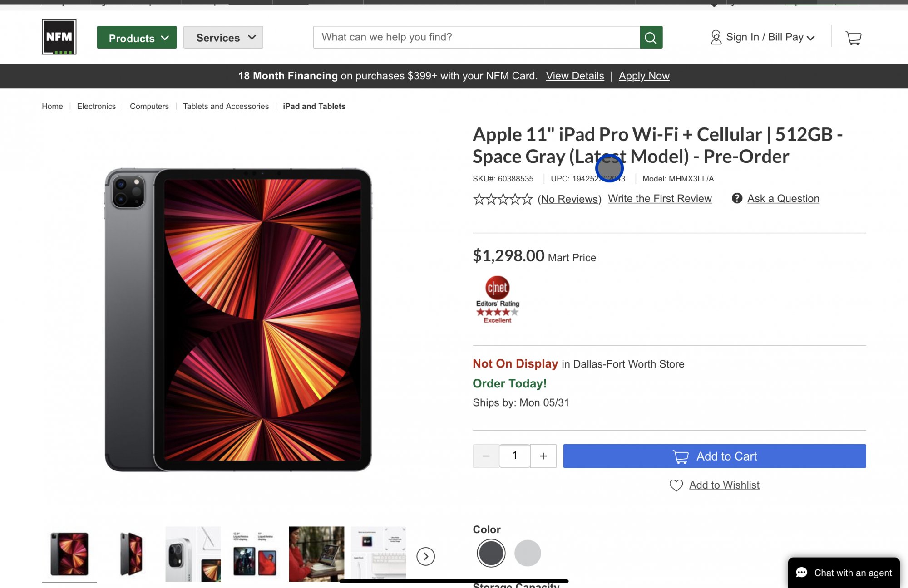Click the empty star rating icons
Viewport: 908px width, 588px height.
[x=503, y=199]
